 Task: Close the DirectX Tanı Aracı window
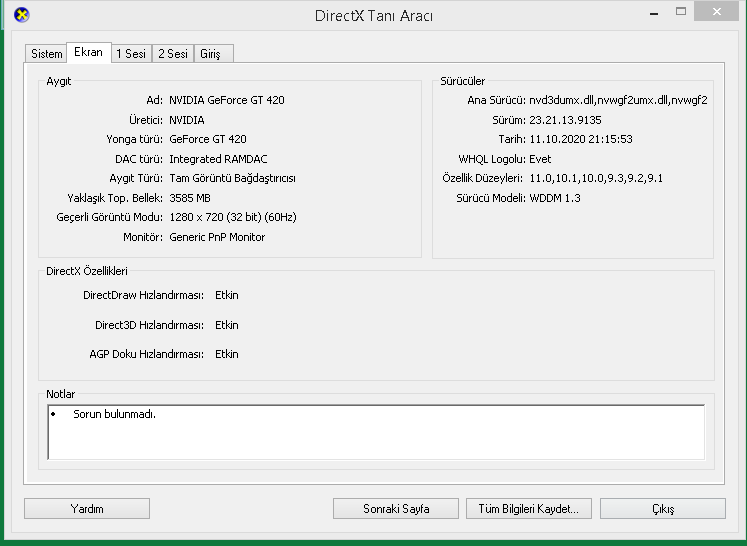point(717,11)
